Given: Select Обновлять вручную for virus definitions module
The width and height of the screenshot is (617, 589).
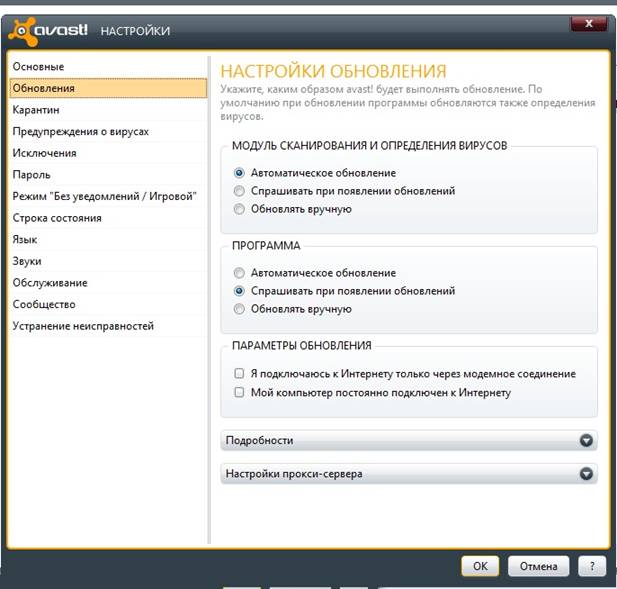Looking at the screenshot, I should [x=239, y=209].
